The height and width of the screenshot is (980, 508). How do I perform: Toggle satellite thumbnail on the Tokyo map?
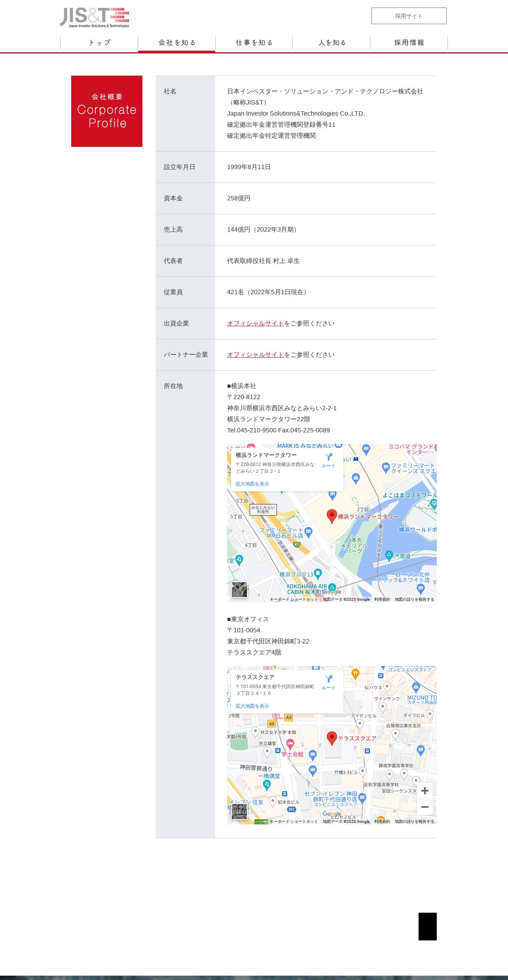[239, 812]
